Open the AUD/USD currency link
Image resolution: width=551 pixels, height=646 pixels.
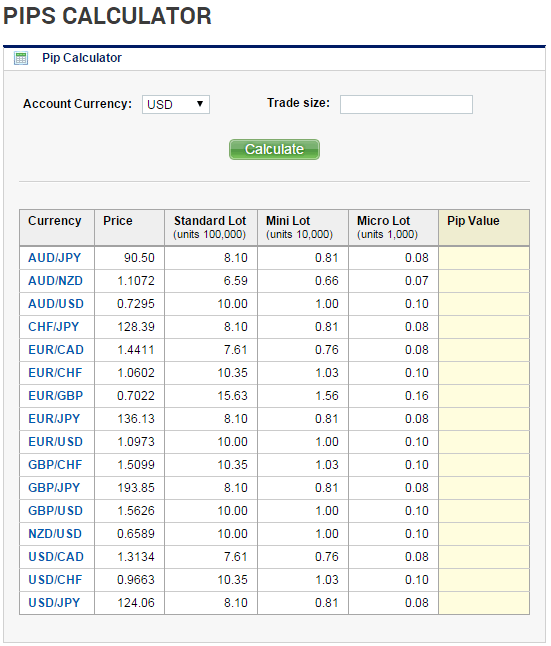point(56,304)
